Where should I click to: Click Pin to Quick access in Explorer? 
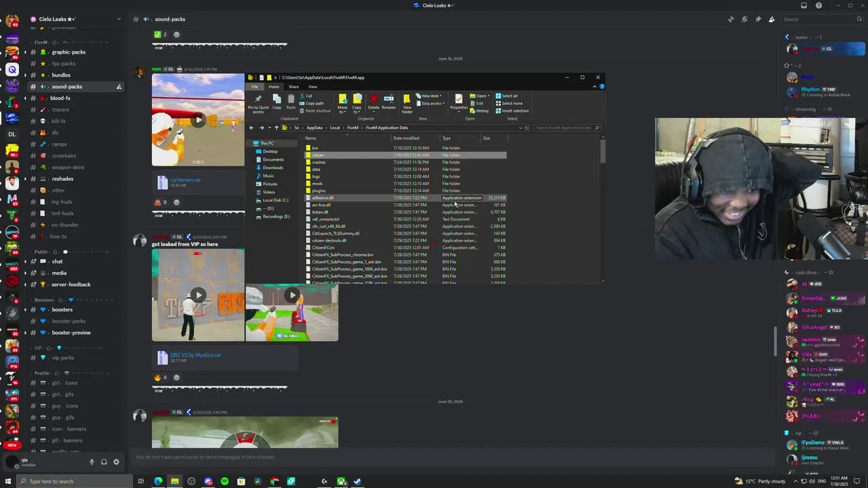(x=258, y=104)
